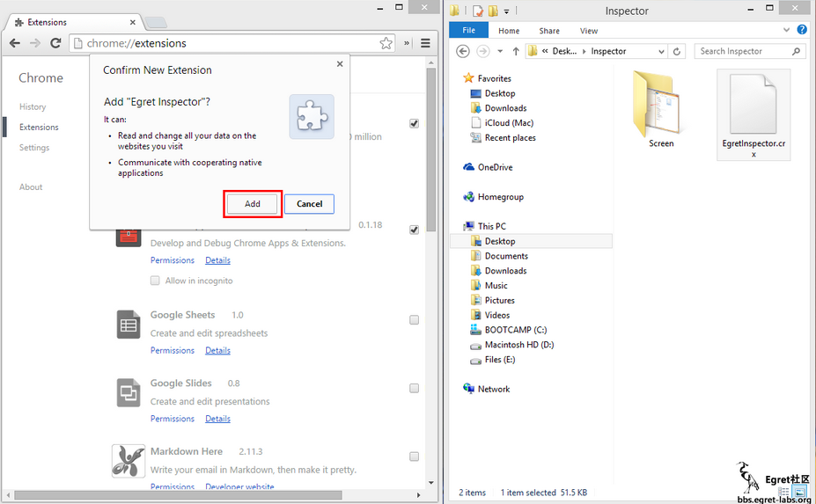Open Downloads under Favorites
Screen dimensions: 816x504
tap(498, 108)
